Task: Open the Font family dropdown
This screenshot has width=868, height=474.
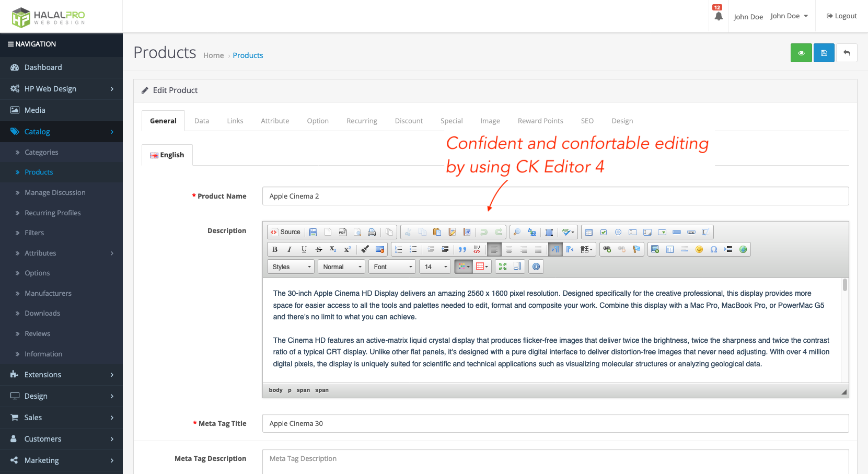Action: [x=391, y=267]
